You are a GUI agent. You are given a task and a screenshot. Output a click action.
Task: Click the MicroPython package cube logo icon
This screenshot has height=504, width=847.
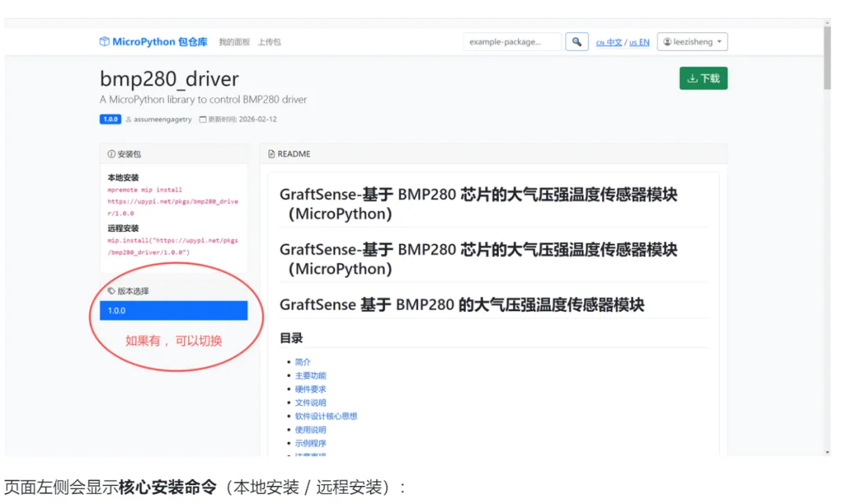(x=104, y=42)
